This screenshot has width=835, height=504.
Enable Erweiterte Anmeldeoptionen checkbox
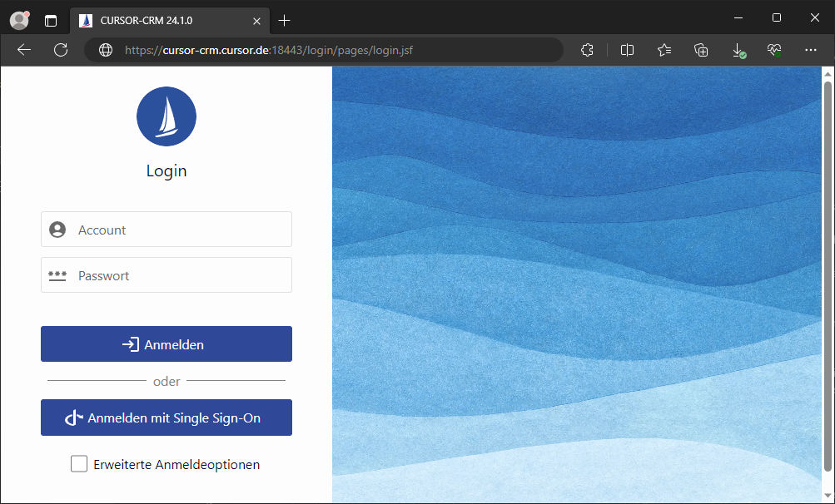[79, 464]
